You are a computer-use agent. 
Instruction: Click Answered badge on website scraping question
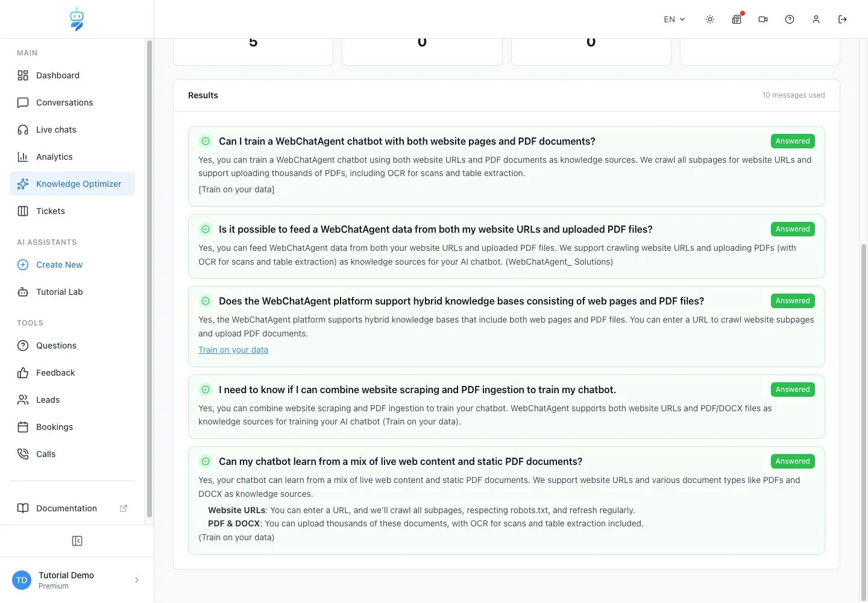(x=793, y=390)
